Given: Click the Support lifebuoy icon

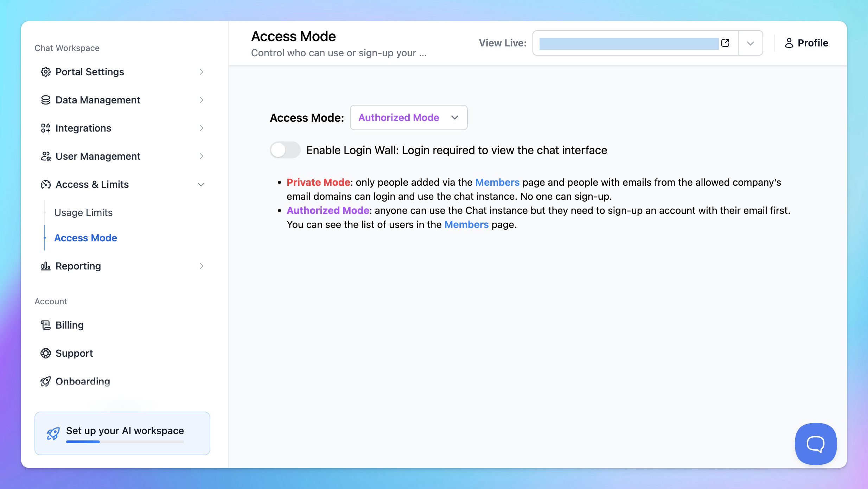Looking at the screenshot, I should pos(45,353).
